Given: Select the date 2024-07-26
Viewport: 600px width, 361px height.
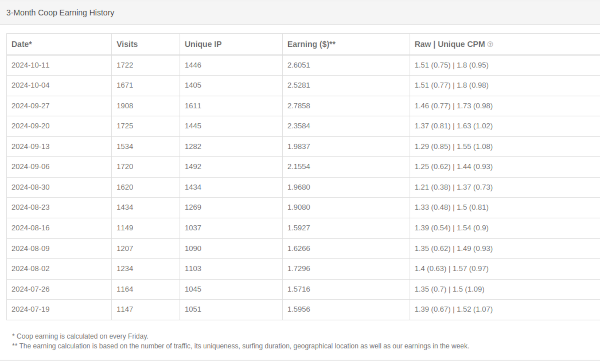Looking at the screenshot, I should (x=31, y=289).
